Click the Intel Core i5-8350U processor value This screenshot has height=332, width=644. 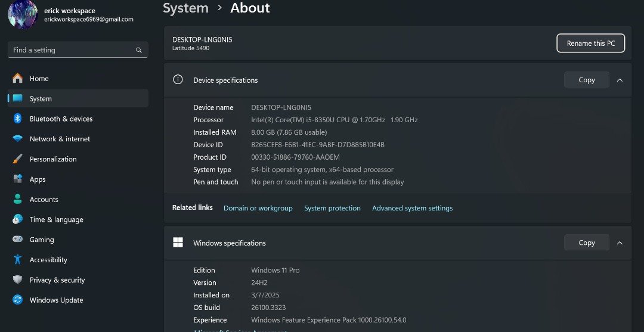point(335,120)
